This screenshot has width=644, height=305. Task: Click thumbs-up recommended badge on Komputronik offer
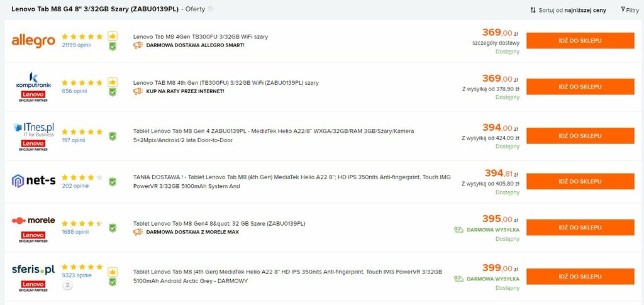click(113, 82)
